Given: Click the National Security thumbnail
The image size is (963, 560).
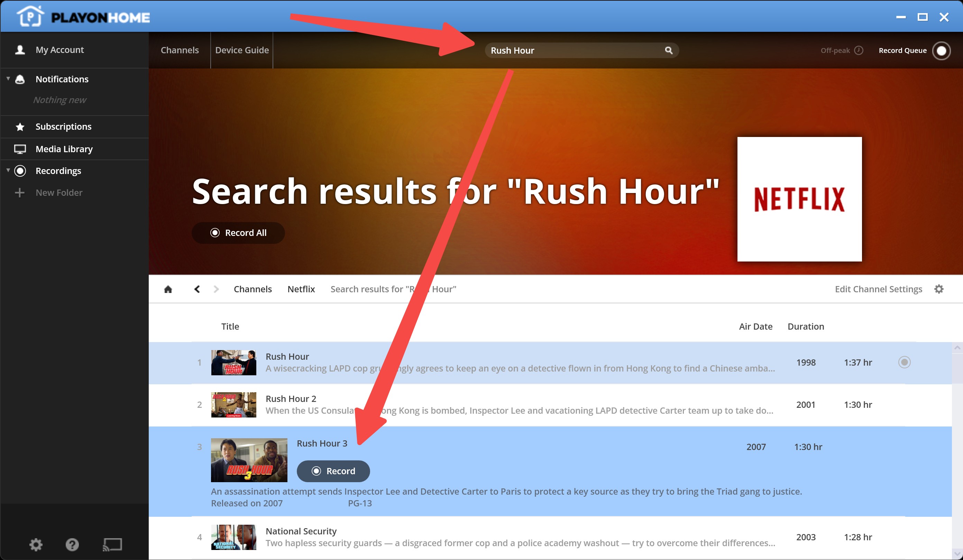Looking at the screenshot, I should (x=233, y=537).
